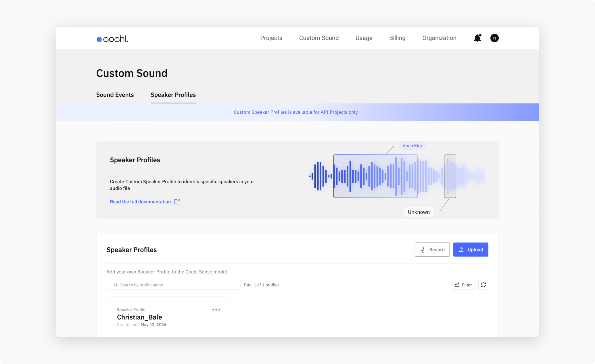This screenshot has height=364, width=595.
Task: Go to Projects in the top navigation
Action: pyautogui.click(x=271, y=38)
